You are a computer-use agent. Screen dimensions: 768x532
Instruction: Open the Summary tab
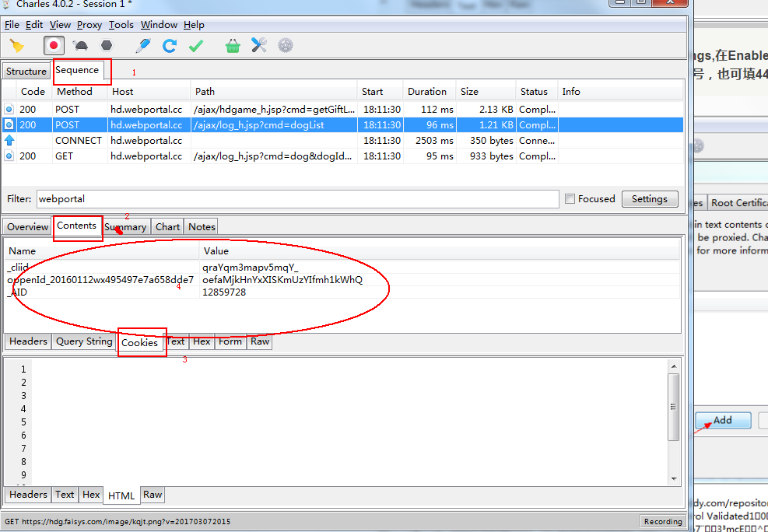point(125,227)
